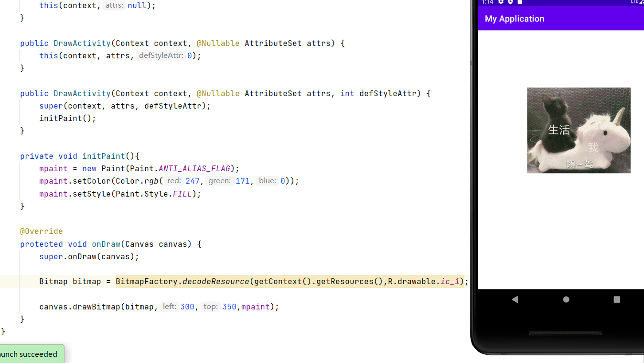The width and height of the screenshot is (644, 363).
Task: Tap the circular Home button on the emulator
Action: click(x=566, y=299)
